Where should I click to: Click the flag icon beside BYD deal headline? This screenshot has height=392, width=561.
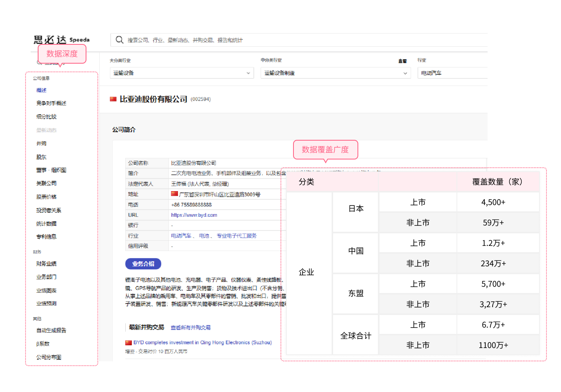point(128,343)
